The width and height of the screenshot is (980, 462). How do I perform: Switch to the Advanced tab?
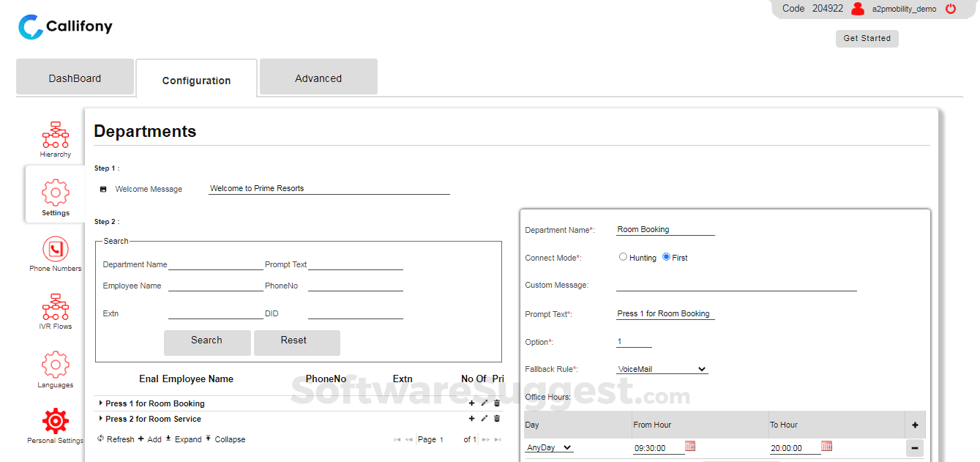[x=318, y=78]
